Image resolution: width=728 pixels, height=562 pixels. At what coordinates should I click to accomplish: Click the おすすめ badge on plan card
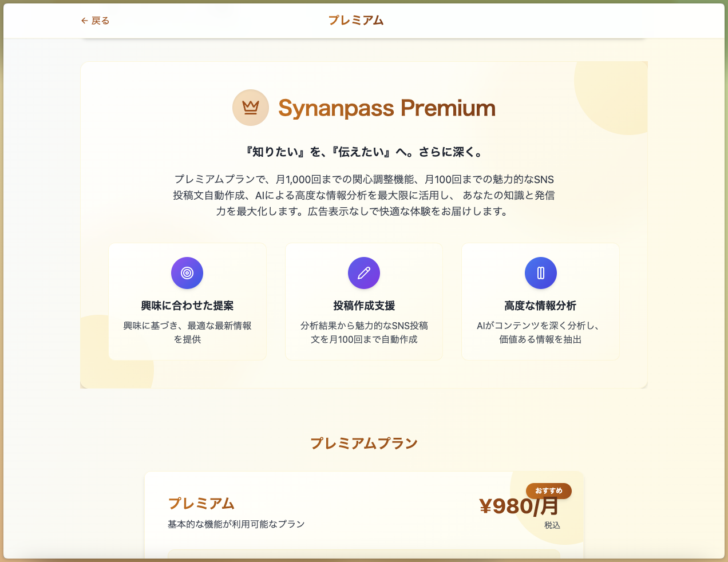coord(548,490)
